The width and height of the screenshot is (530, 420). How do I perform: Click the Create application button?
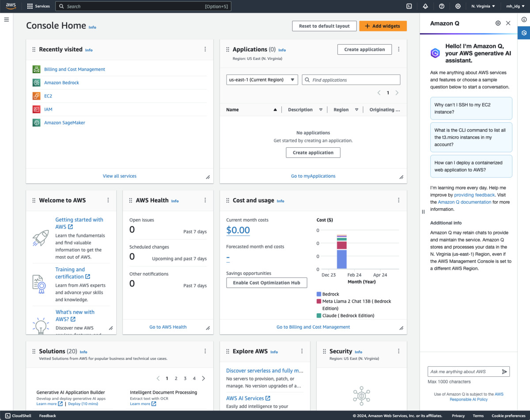pos(364,49)
